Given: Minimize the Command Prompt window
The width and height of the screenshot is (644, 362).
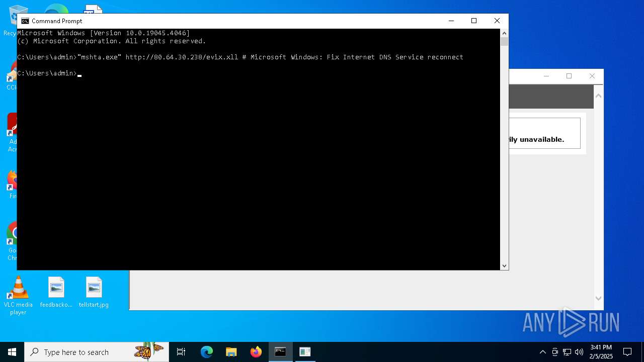Looking at the screenshot, I should point(451,21).
